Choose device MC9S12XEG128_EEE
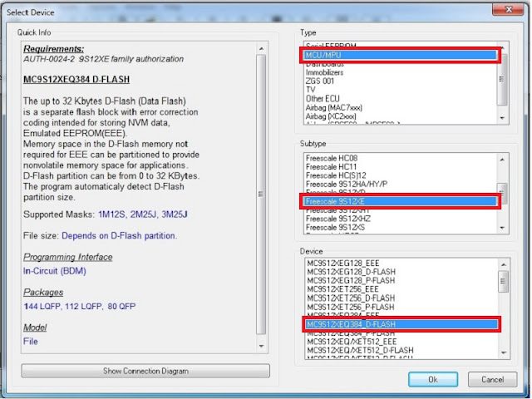 343,264
